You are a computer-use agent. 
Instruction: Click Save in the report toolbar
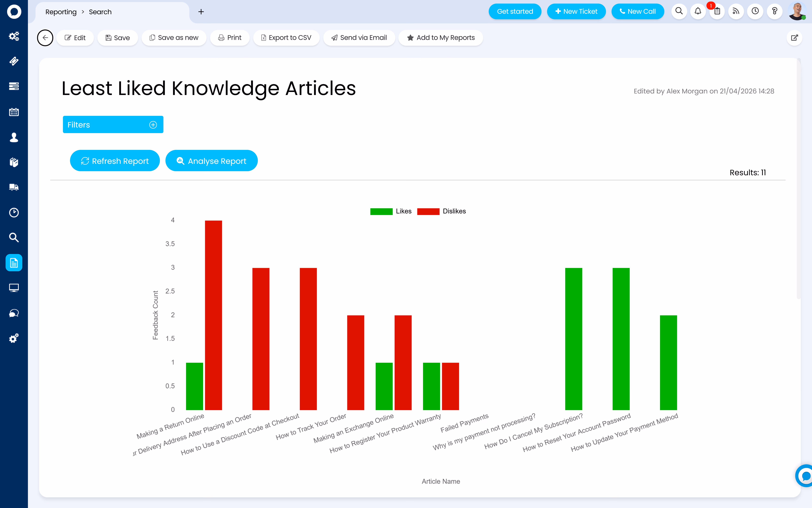coord(118,38)
